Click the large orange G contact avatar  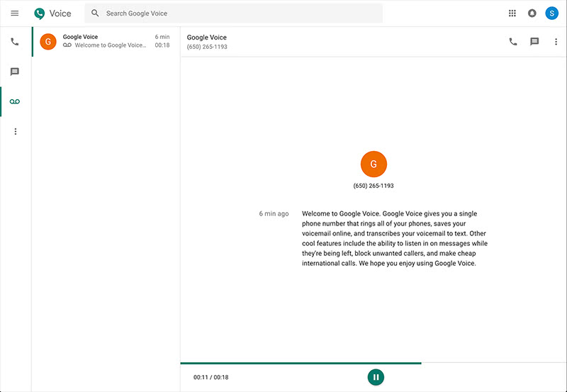374,164
